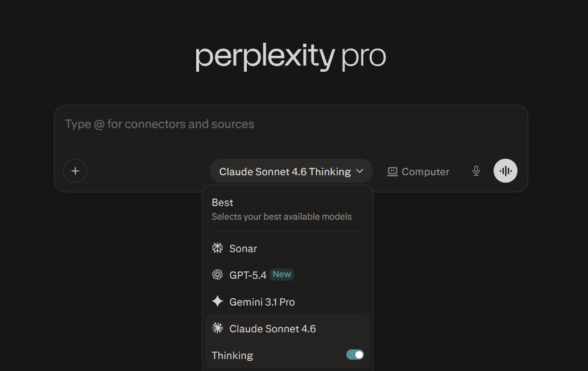Choose Gemini 3.1 Pro in the menu

(x=262, y=302)
